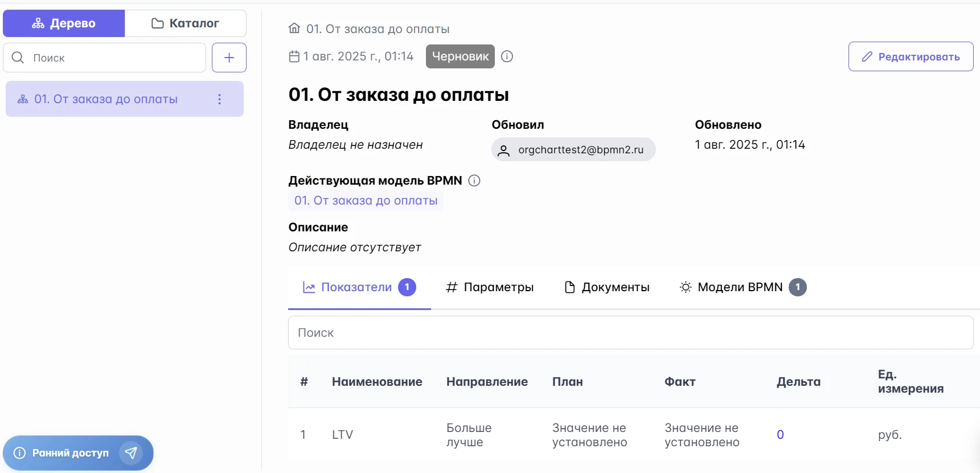The width and height of the screenshot is (980, 473).
Task: Click the paper plane send icon
Action: pos(131,453)
